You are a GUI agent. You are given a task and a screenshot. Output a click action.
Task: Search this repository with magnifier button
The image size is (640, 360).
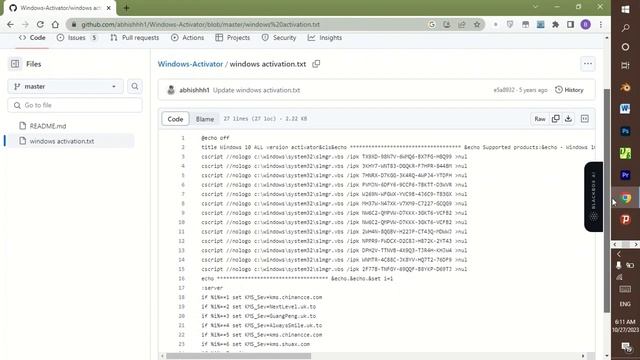135,87
